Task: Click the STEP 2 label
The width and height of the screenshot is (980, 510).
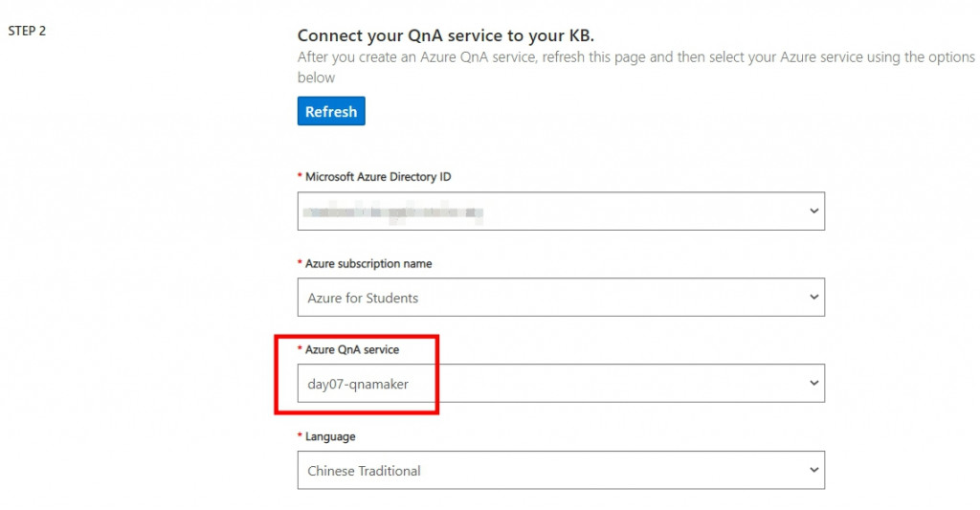Action: 27,31
